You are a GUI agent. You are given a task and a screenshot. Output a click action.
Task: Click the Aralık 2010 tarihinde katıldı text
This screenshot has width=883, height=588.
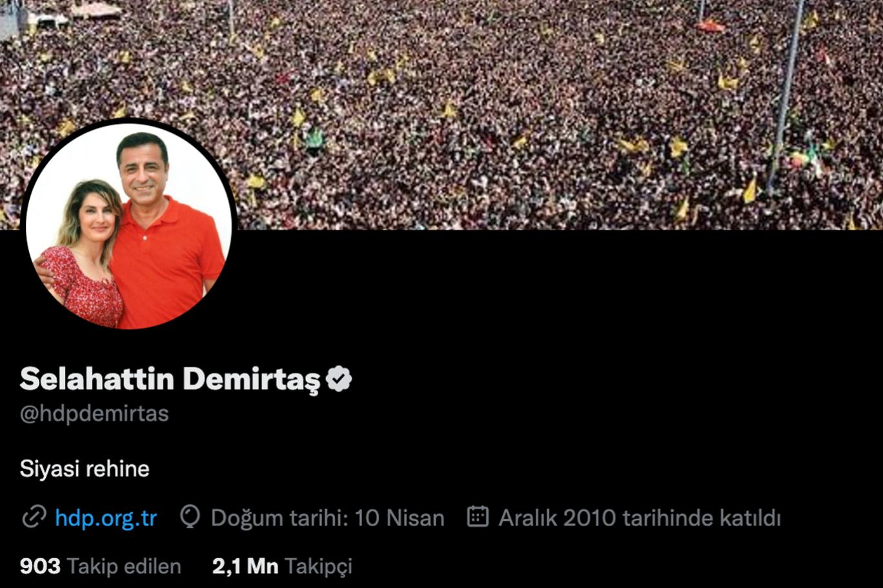coord(640,518)
